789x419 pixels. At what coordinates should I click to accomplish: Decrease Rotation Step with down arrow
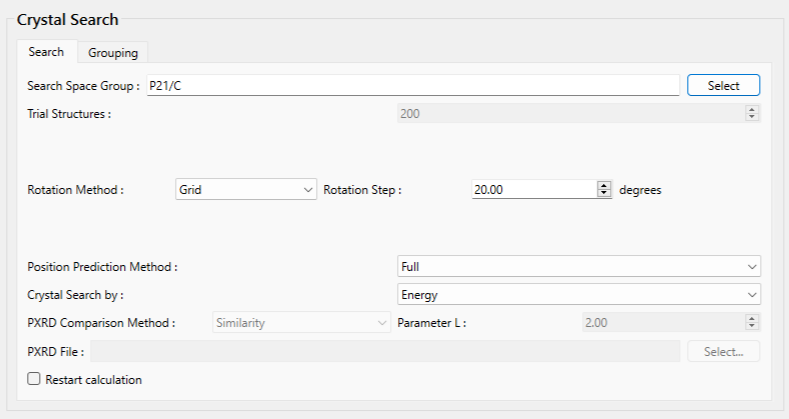point(604,193)
